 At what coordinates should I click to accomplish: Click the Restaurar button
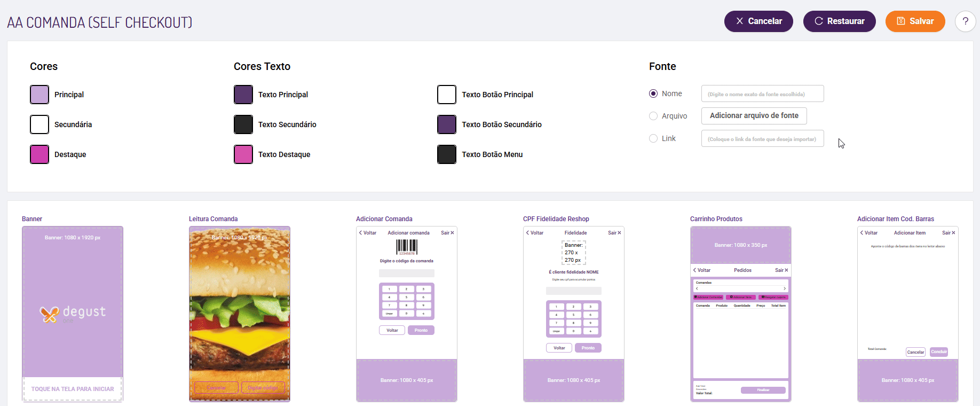pos(839,21)
